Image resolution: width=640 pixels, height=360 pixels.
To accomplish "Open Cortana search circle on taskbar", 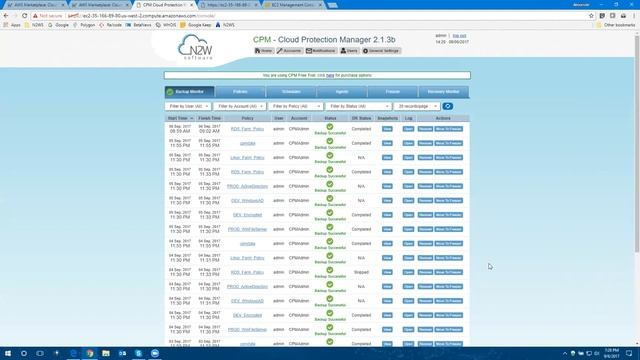I will (24, 353).
